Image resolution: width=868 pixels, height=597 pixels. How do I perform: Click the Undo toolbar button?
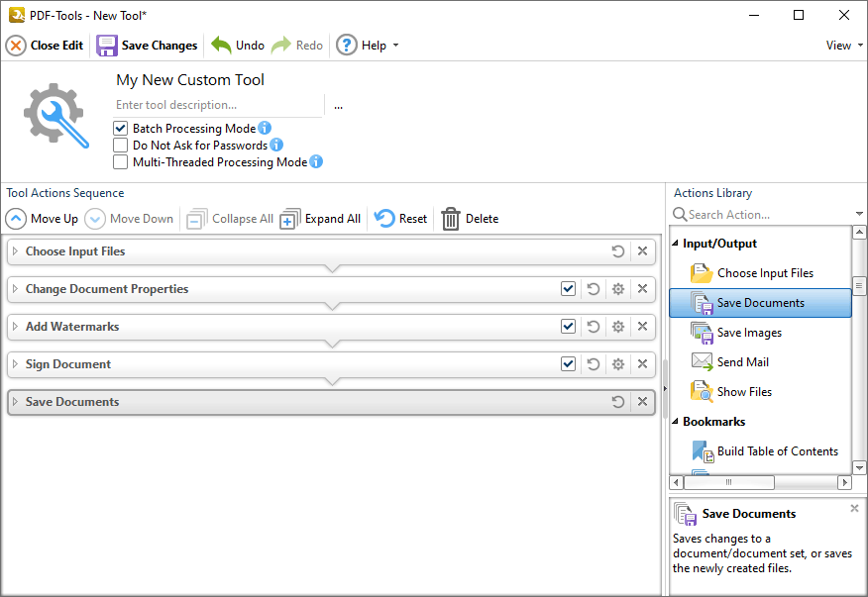coord(237,45)
